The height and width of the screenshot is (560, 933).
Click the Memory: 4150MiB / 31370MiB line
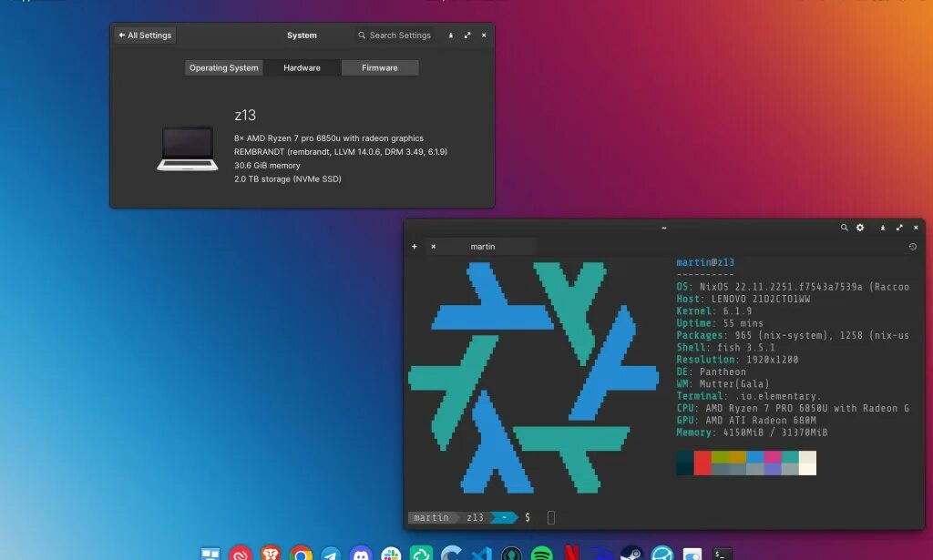(752, 433)
